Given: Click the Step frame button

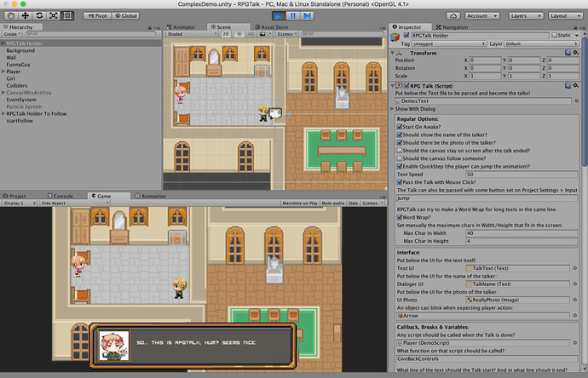Looking at the screenshot, I should pos(307,15).
